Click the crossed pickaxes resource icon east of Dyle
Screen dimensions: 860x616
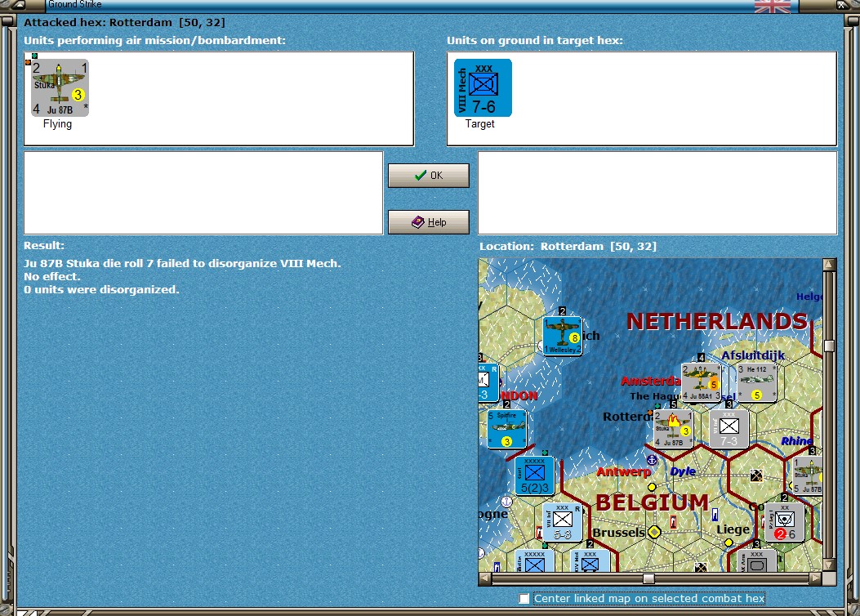pos(756,475)
